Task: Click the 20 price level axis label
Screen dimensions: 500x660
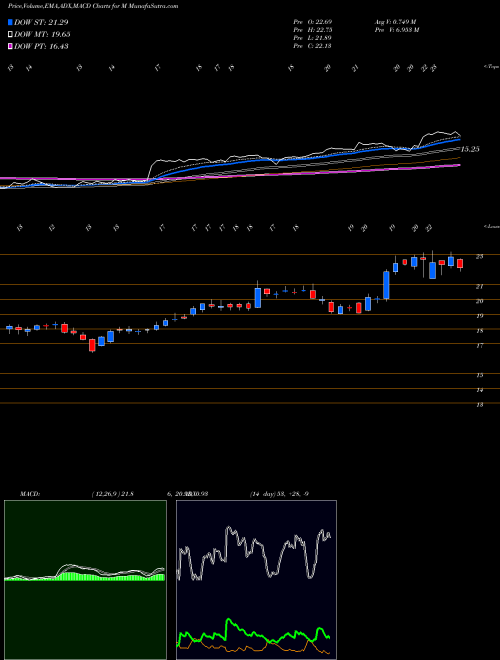Action: tap(480, 301)
